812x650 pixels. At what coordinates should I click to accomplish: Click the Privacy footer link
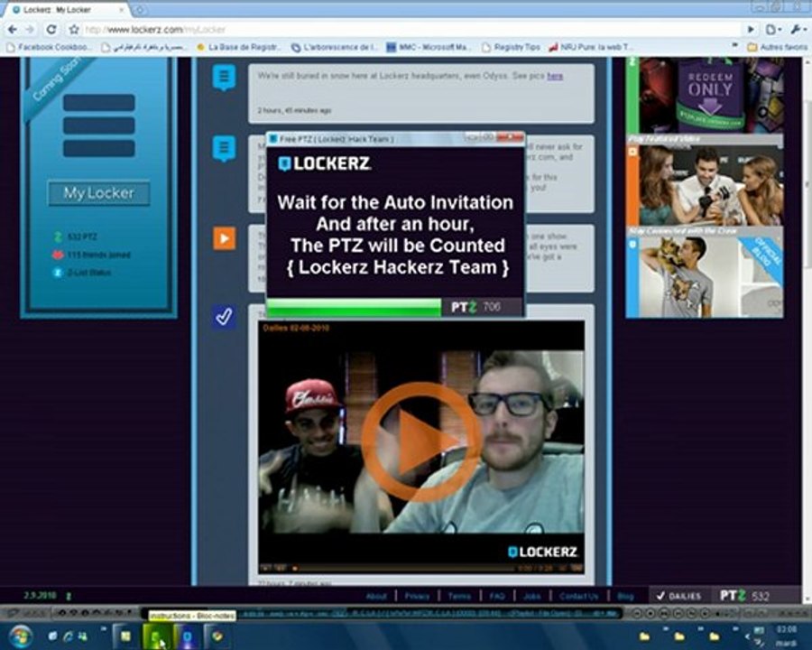click(418, 596)
